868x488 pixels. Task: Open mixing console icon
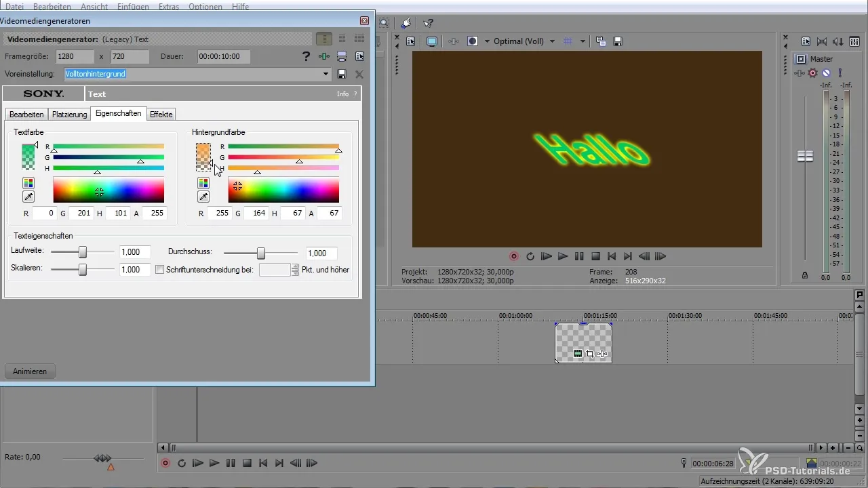pos(854,41)
